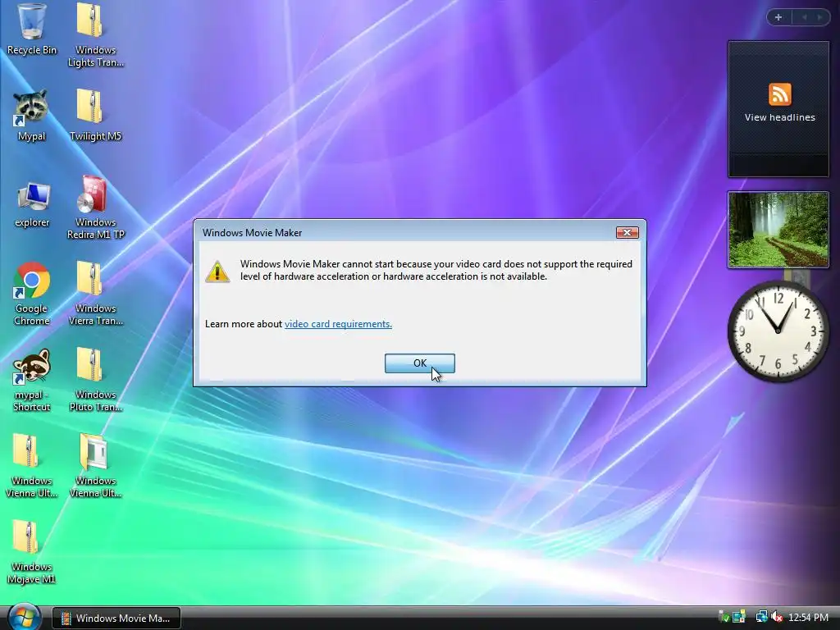
Task: Select the Windows Vierra Tran... zip folder
Action: click(x=95, y=294)
